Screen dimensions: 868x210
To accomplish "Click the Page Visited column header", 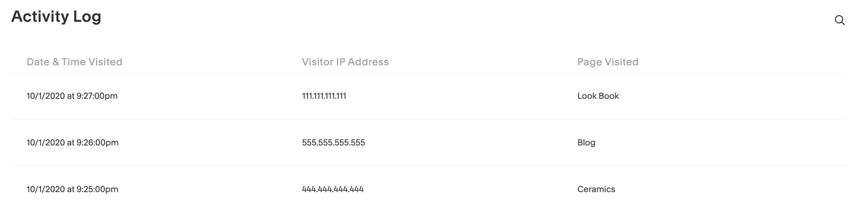I will (x=607, y=62).
